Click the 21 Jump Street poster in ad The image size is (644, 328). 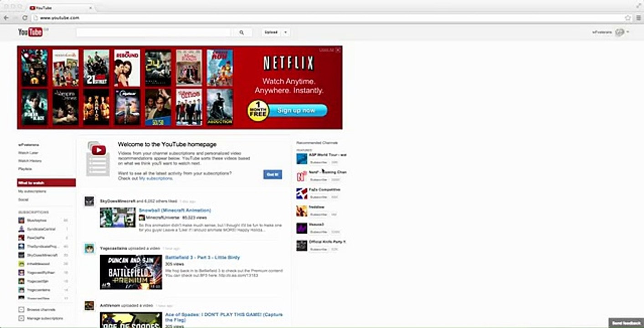(x=96, y=68)
